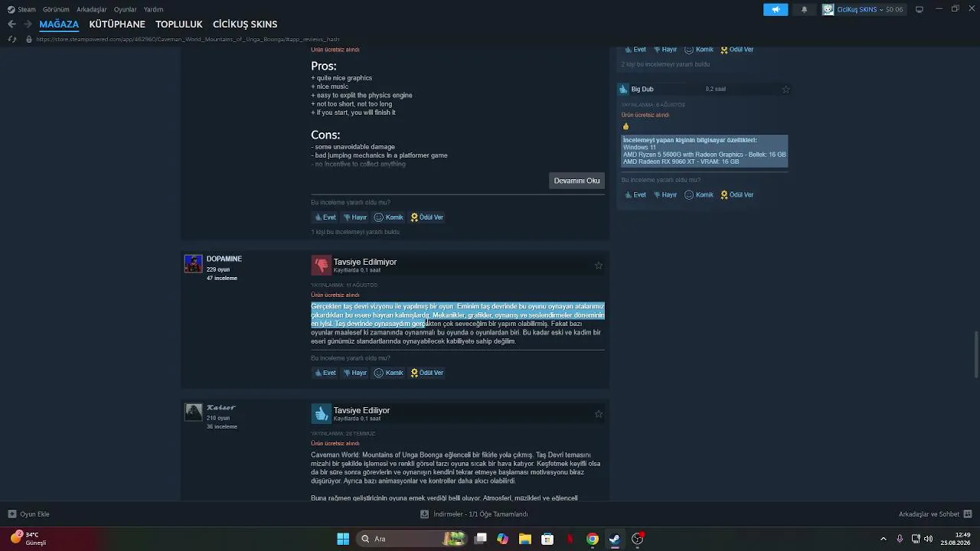980x551 pixels.
Task: Click Oyun Ekle to add a game
Action: coord(28,514)
